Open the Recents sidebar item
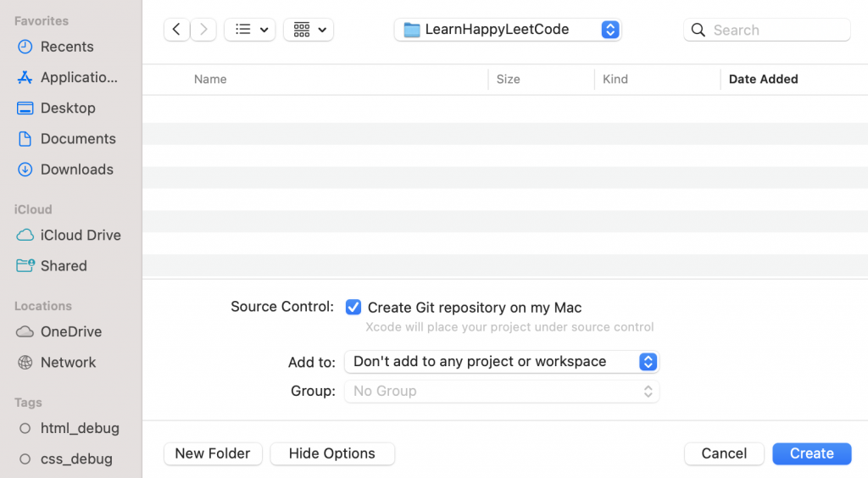 (x=67, y=47)
